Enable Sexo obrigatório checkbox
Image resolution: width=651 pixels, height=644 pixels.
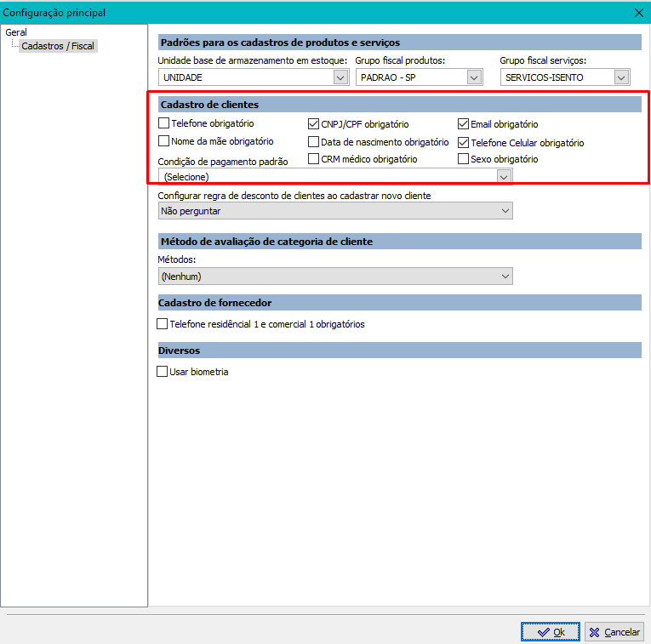[464, 159]
